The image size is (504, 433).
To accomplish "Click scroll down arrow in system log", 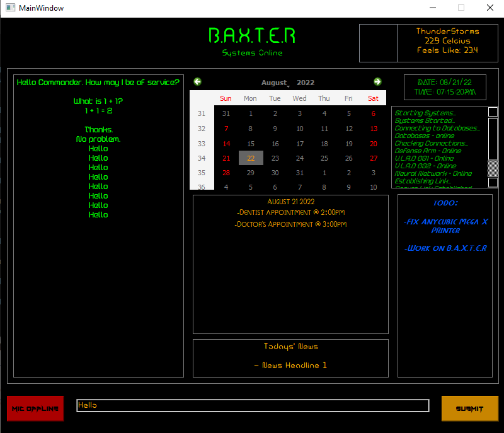I will [493, 183].
